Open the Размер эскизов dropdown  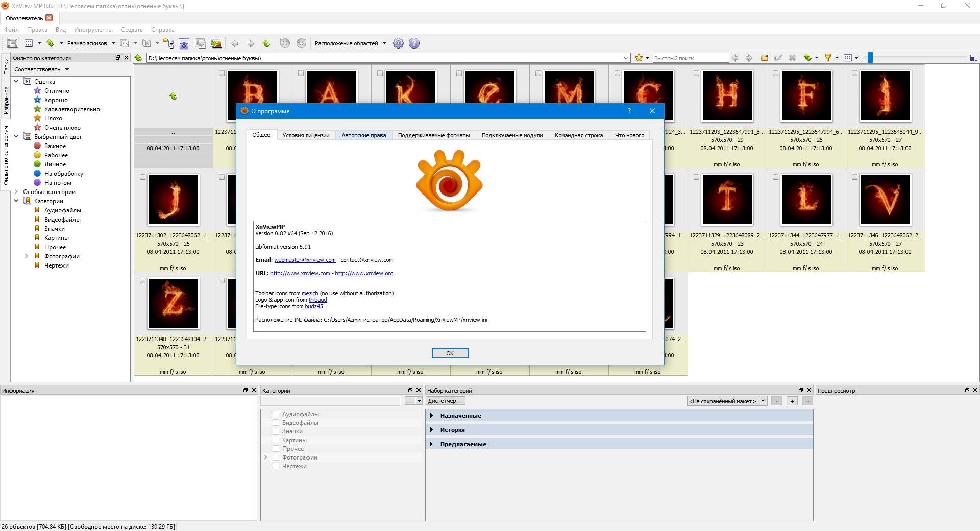[91, 43]
